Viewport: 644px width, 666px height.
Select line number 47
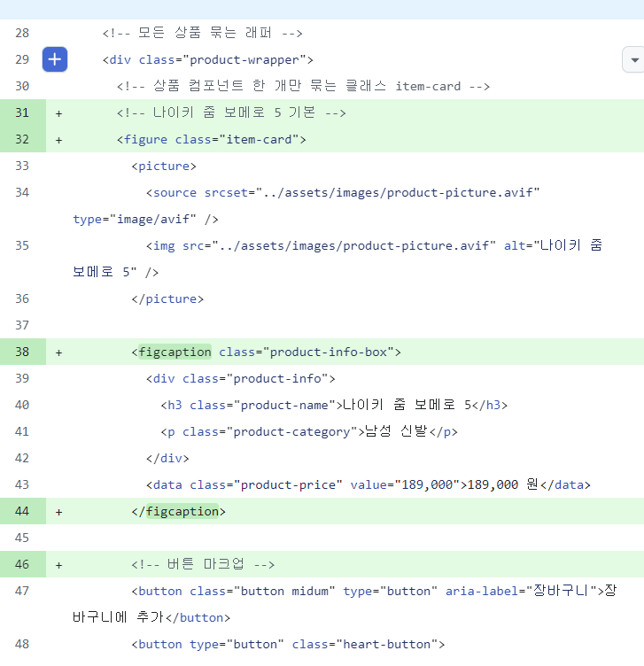click(x=22, y=591)
